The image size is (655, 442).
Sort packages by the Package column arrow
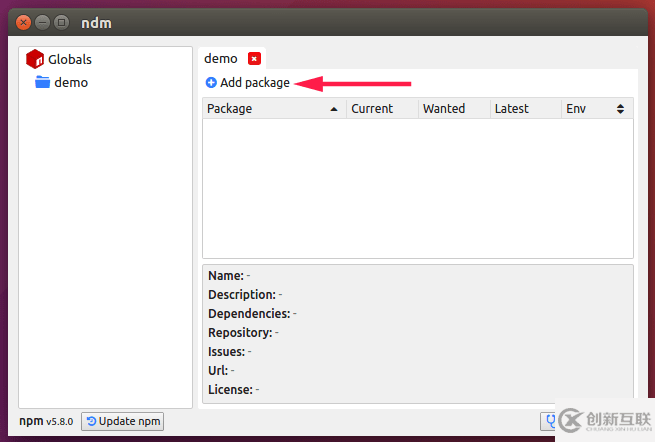(333, 109)
